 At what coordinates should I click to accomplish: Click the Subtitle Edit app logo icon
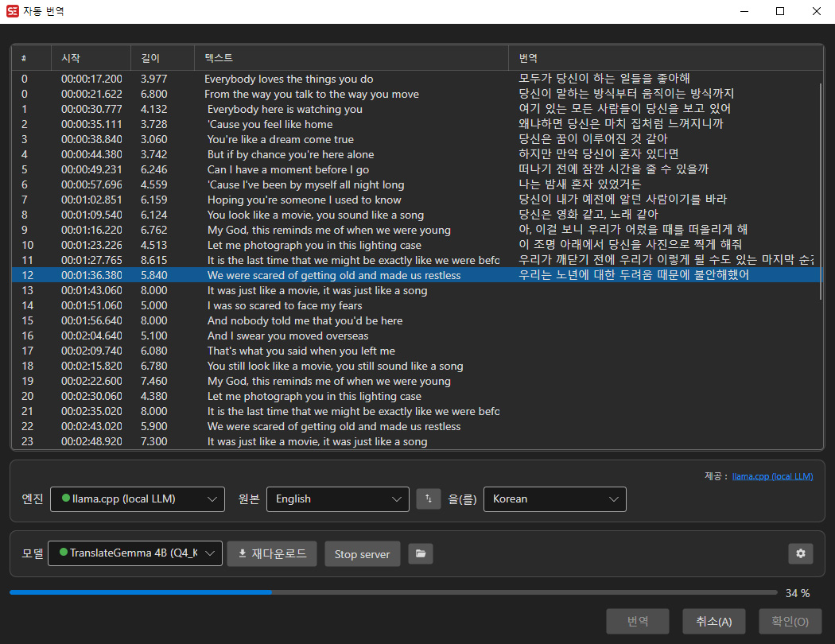click(12, 11)
